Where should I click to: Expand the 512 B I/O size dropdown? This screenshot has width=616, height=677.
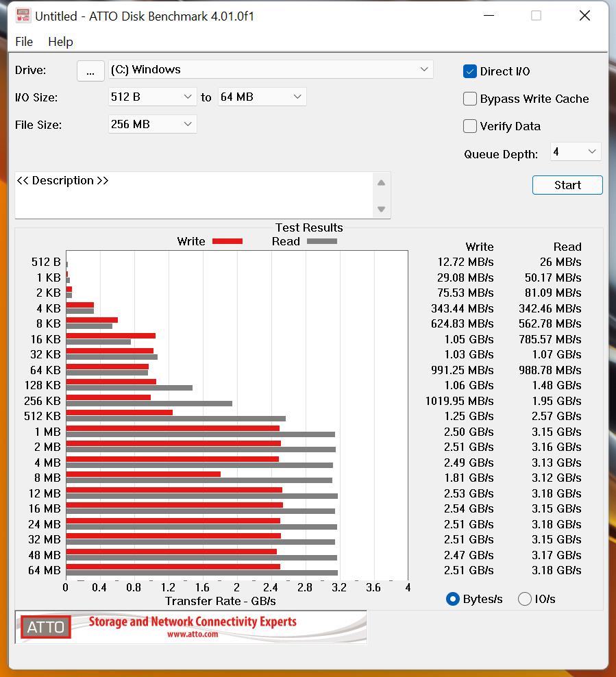[x=152, y=97]
